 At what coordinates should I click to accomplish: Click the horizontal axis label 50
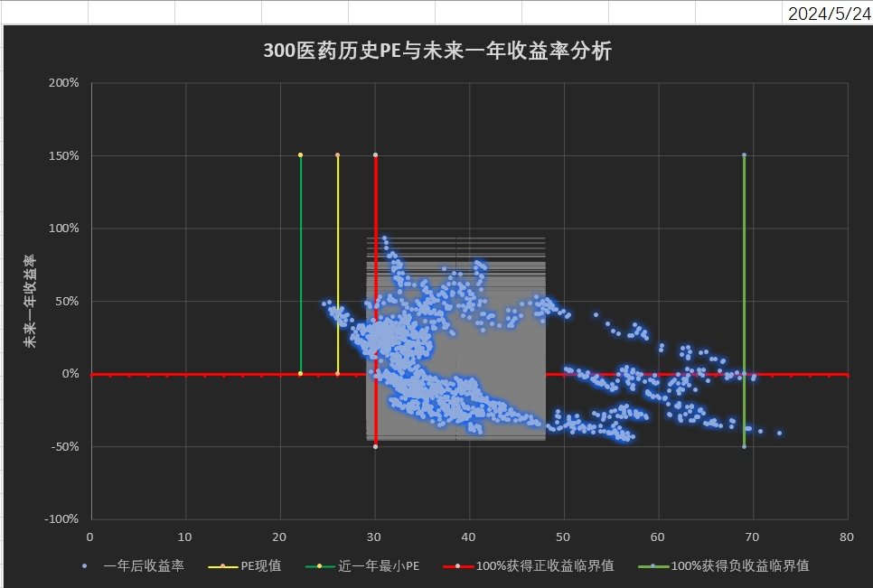[563, 537]
